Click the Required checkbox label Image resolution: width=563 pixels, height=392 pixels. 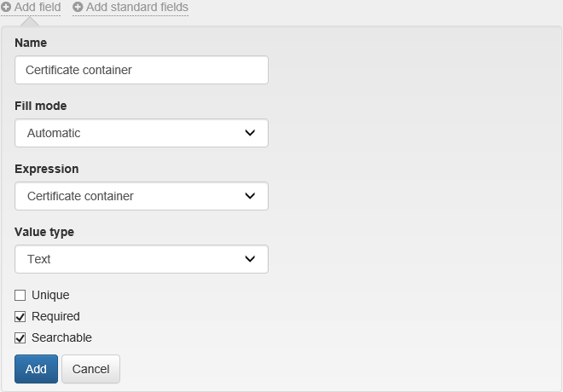coord(55,316)
